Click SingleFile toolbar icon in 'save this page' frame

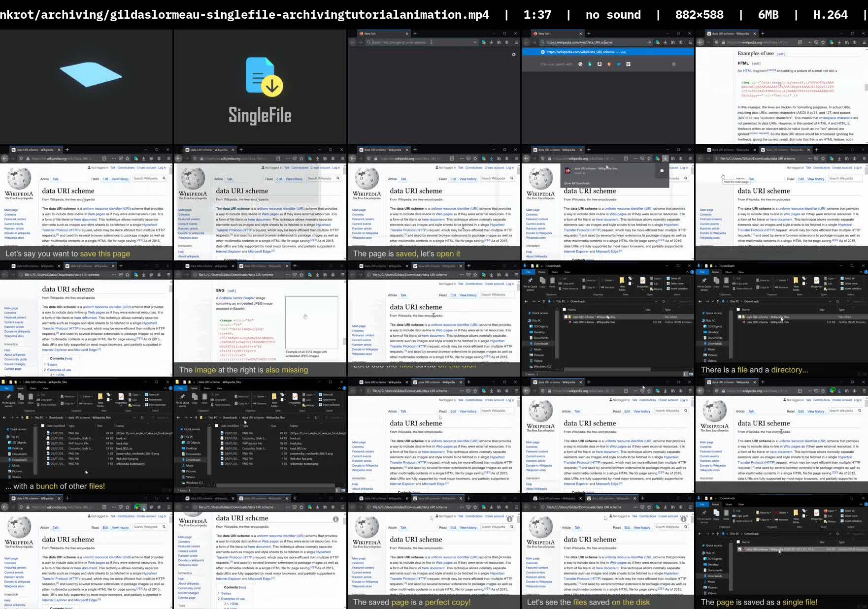[136, 159]
